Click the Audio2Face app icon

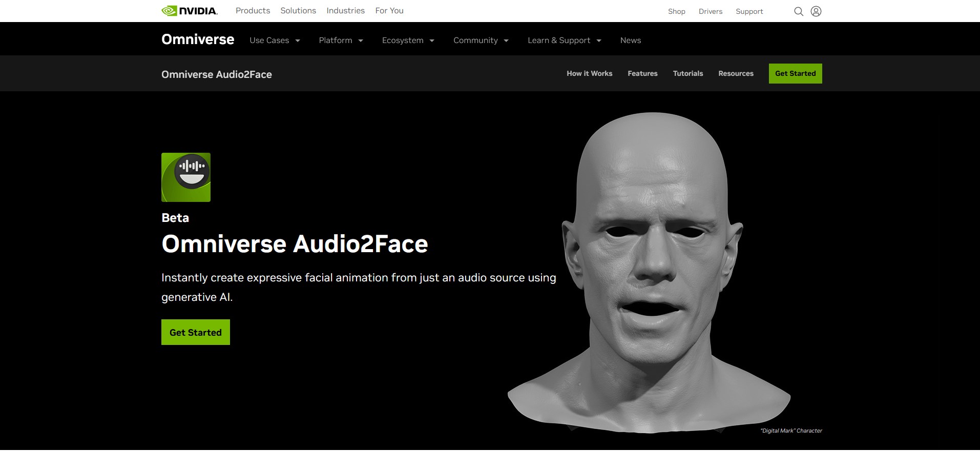[186, 177]
